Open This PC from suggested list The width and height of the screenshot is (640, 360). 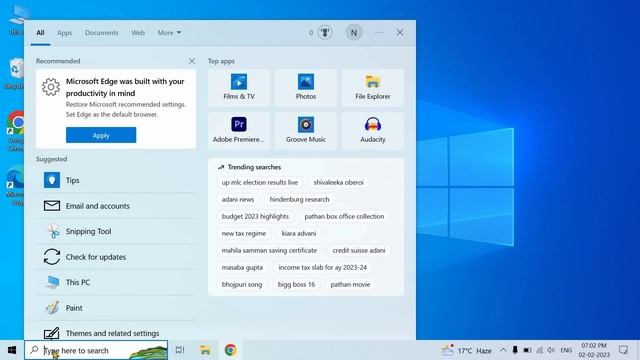tap(116, 282)
